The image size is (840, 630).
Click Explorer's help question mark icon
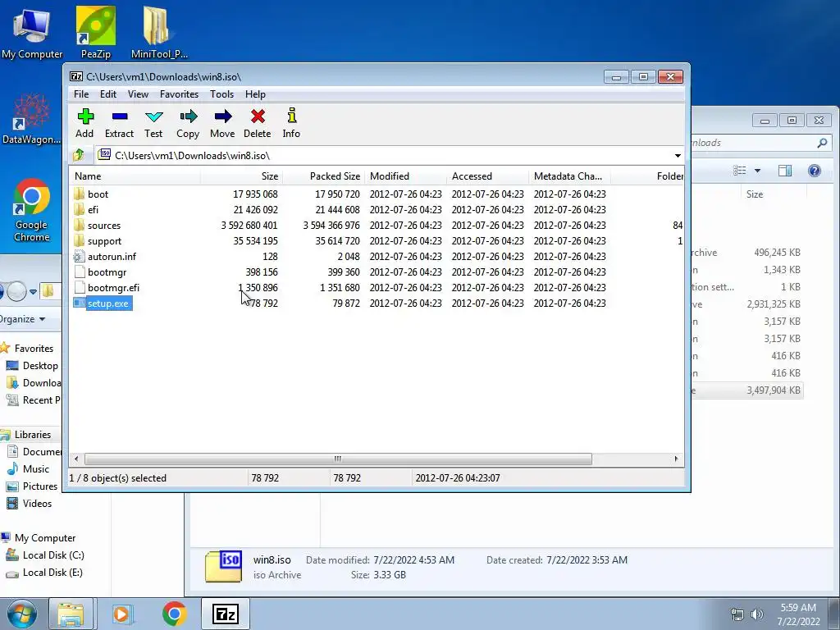(x=815, y=171)
